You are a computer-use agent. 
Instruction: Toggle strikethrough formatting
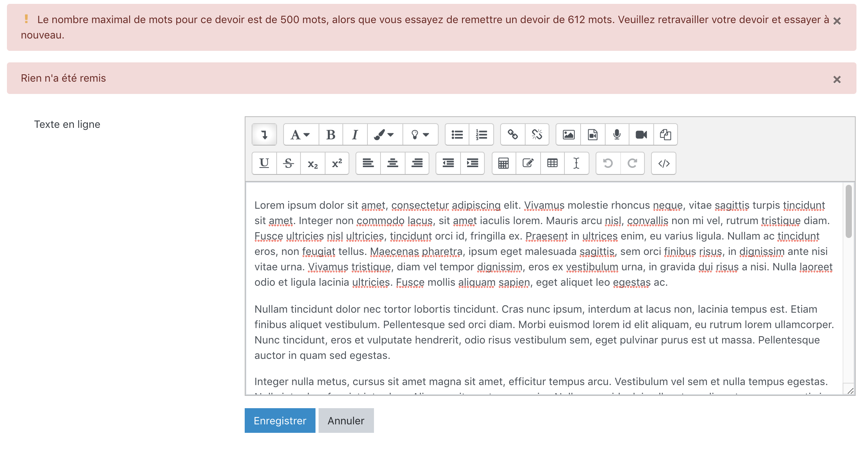point(288,163)
